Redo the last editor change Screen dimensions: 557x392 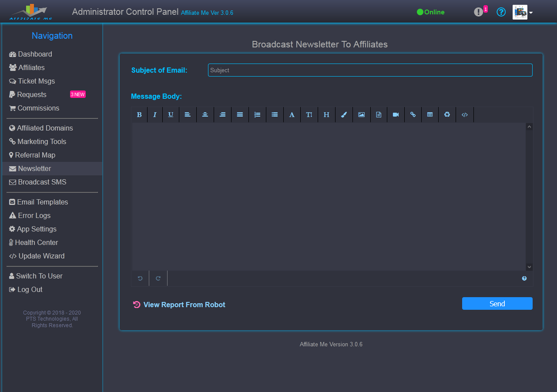(158, 278)
